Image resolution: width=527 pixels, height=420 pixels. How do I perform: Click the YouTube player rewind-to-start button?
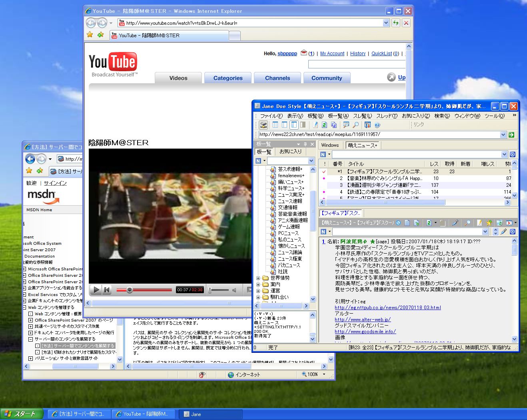pos(107,290)
